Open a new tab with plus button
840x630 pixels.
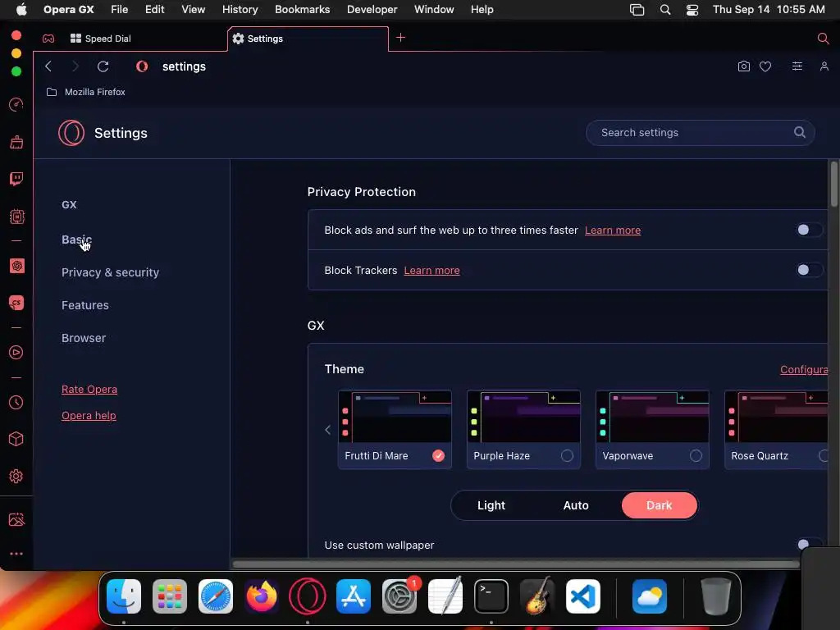coord(400,38)
